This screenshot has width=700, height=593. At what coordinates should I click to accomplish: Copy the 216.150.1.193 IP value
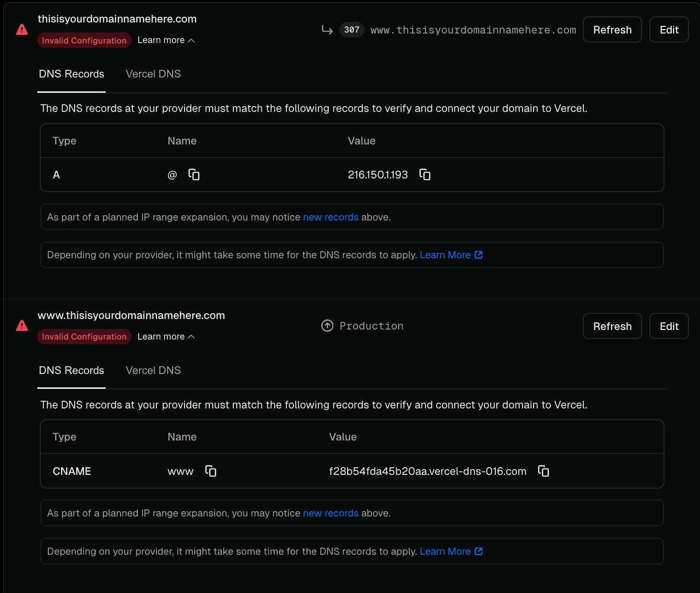(425, 175)
